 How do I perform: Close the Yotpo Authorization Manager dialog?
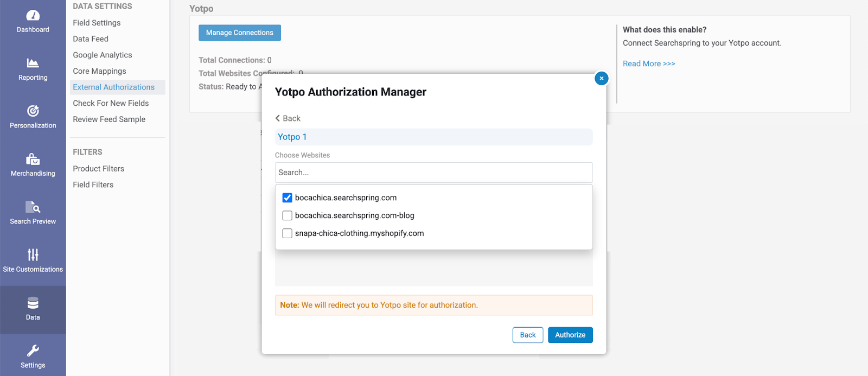click(x=601, y=78)
